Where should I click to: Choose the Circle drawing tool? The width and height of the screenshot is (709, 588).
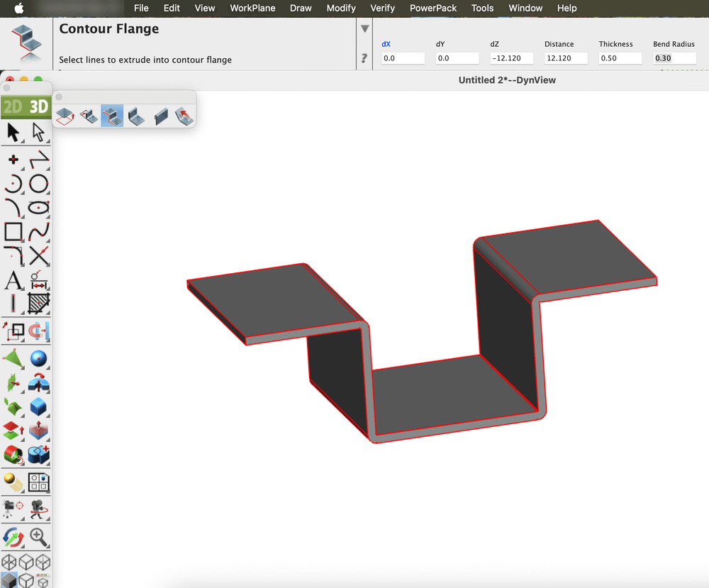pyautogui.click(x=39, y=184)
